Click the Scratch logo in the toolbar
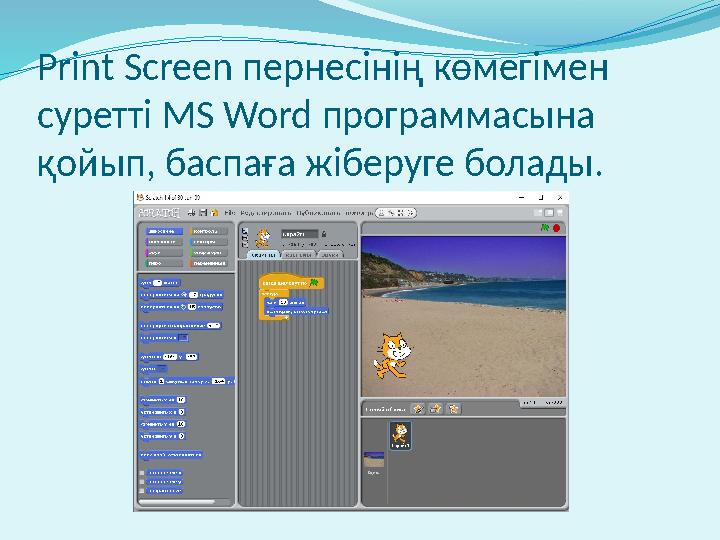The image size is (720, 540). click(159, 213)
